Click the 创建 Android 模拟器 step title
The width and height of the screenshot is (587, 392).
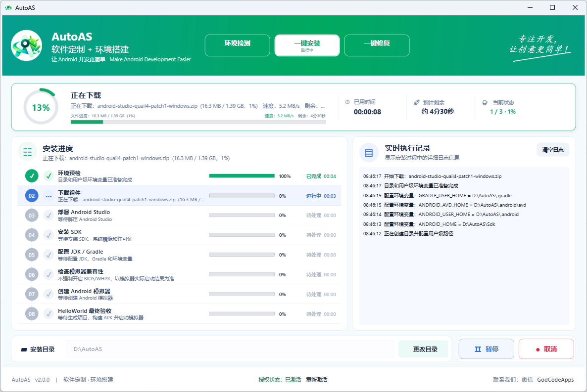[x=84, y=291]
